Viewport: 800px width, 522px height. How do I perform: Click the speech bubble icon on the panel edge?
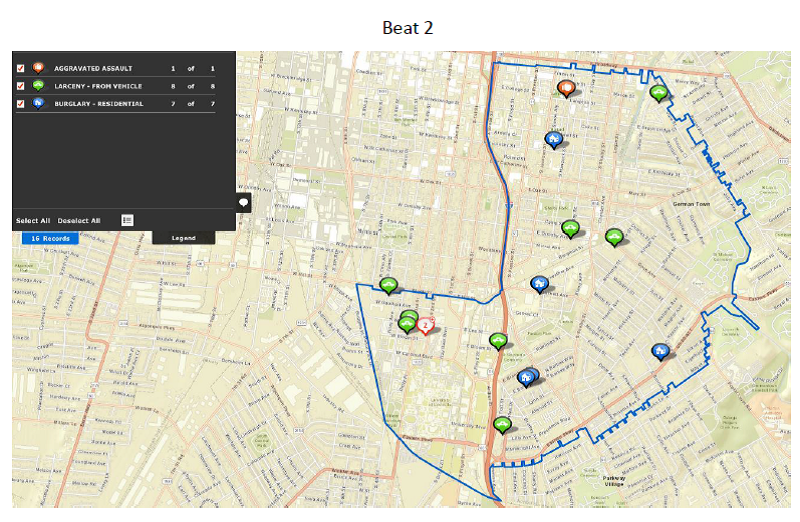pos(243,203)
